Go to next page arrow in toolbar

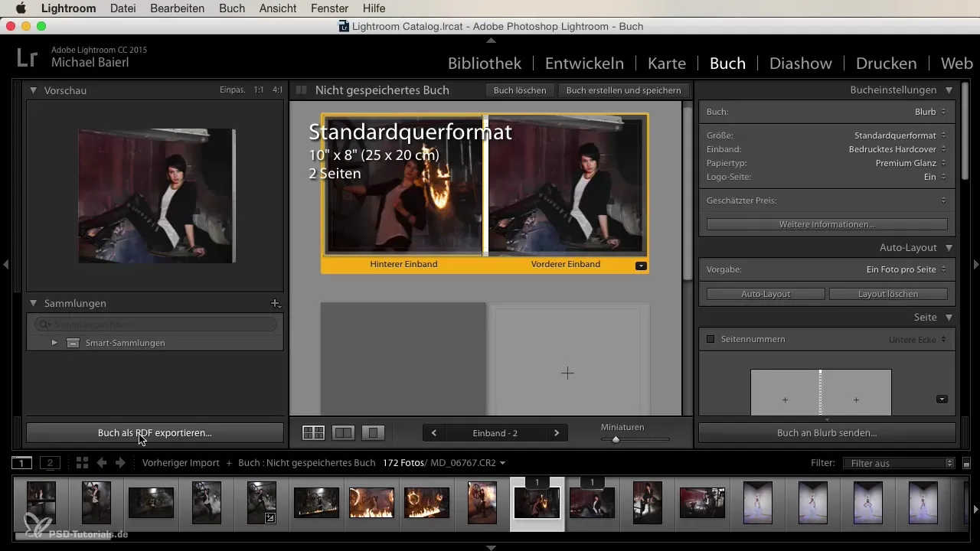point(557,433)
